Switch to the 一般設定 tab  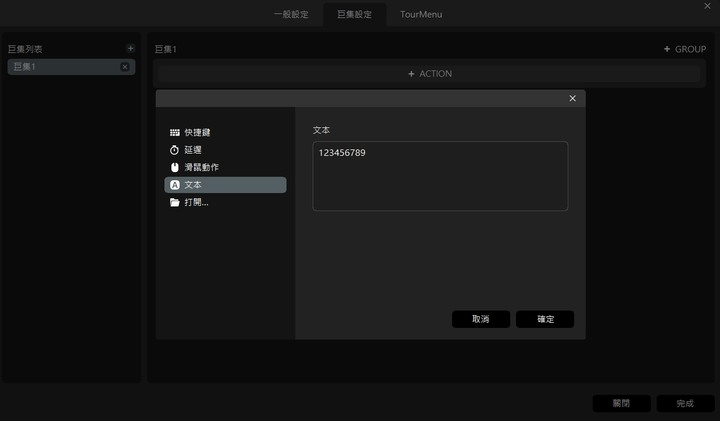point(291,14)
